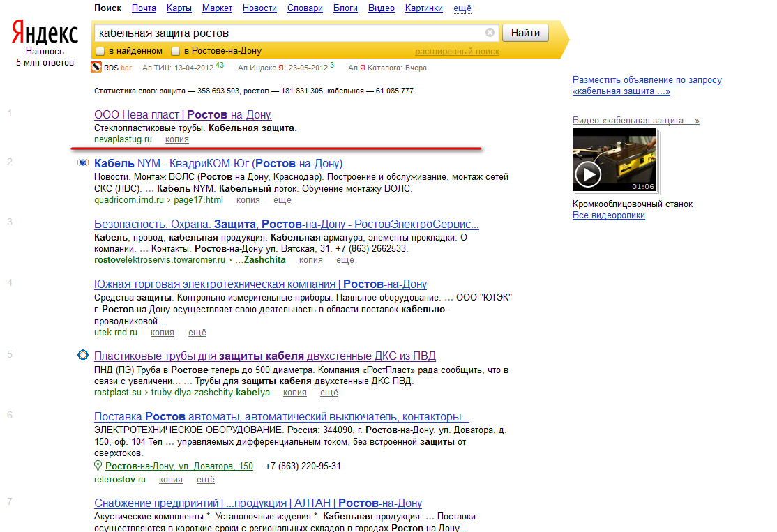The image size is (777, 532).
Task: Click the map pin icon beside Ростов-на-Дону address
Action: pyautogui.click(x=98, y=466)
